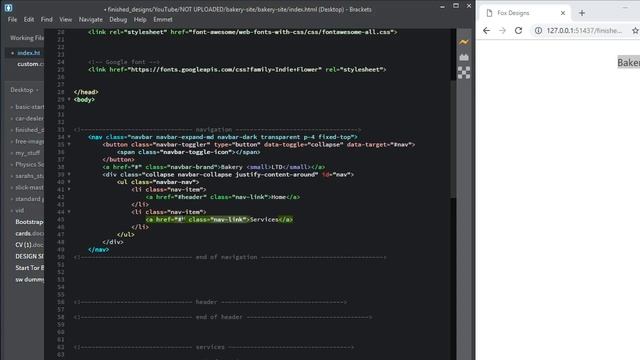Click the browser back arrow
This screenshot has width=640, height=360.
[x=486, y=31]
